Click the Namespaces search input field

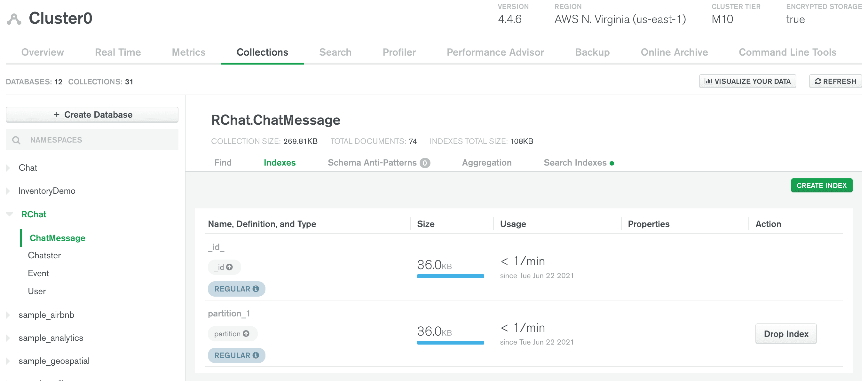92,139
